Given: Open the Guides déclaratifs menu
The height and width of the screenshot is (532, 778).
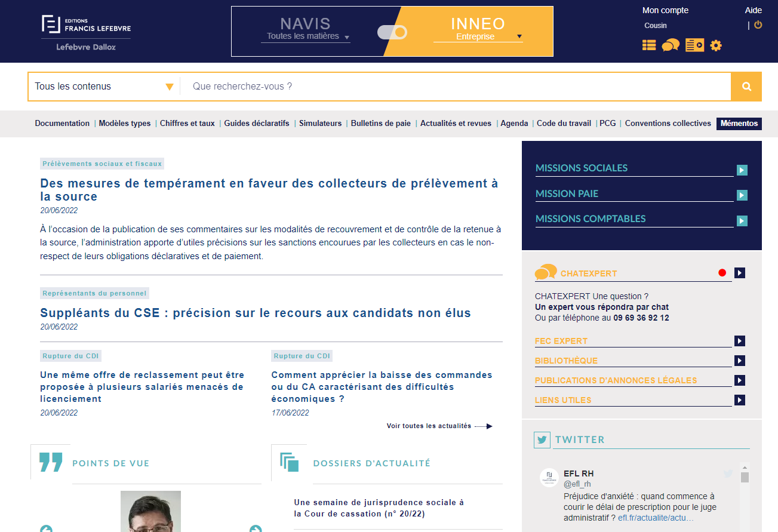Looking at the screenshot, I should tap(257, 124).
